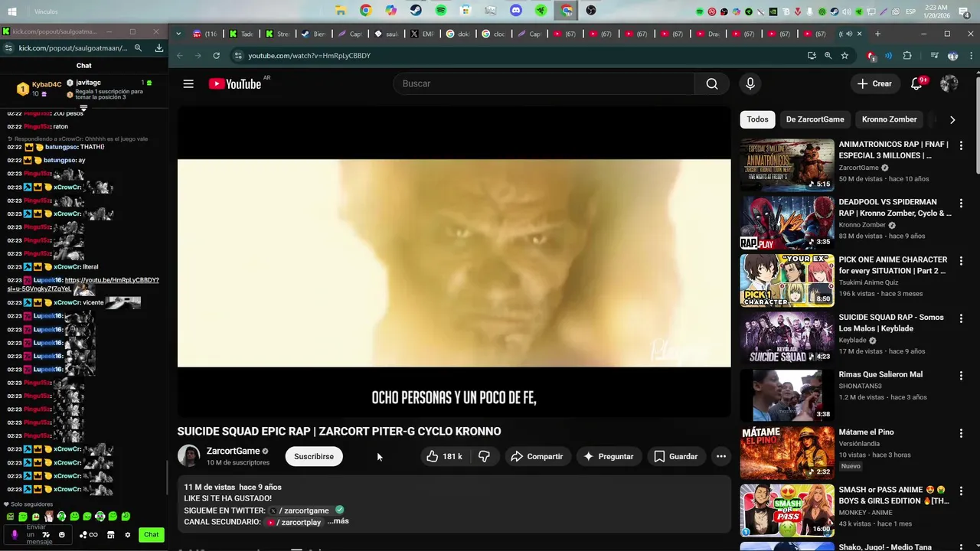
Task: Open Kick chat settings gear
Action: pos(128,535)
